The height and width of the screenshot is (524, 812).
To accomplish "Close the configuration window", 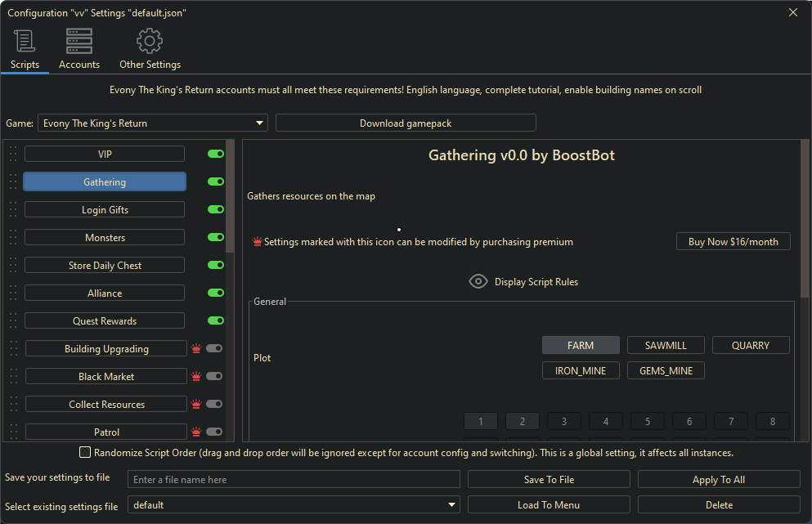I will coord(793,12).
